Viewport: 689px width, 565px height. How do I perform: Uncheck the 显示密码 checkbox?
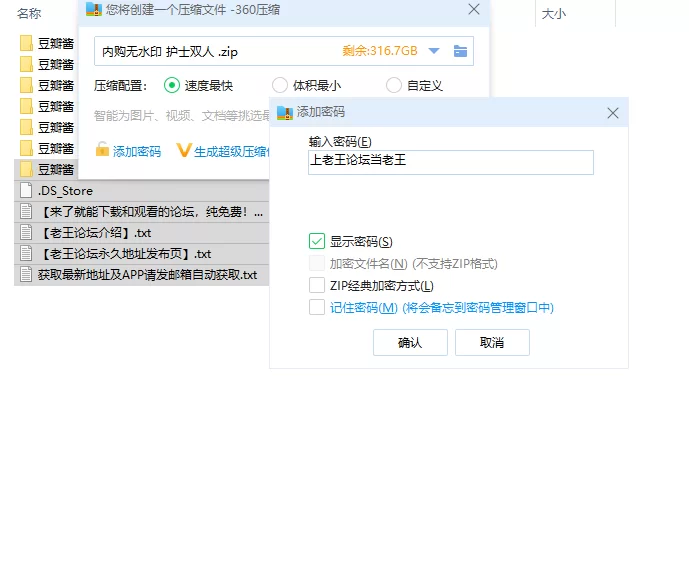[x=317, y=241]
